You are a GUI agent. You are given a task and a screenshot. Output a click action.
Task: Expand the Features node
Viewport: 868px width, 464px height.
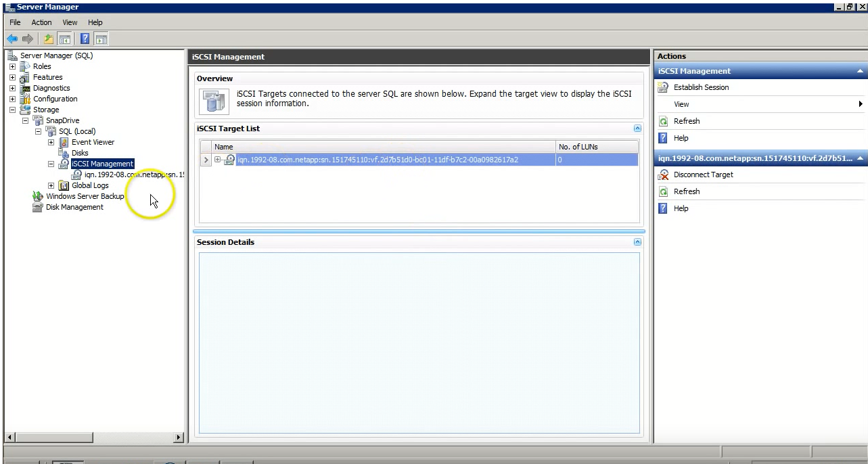(12, 77)
